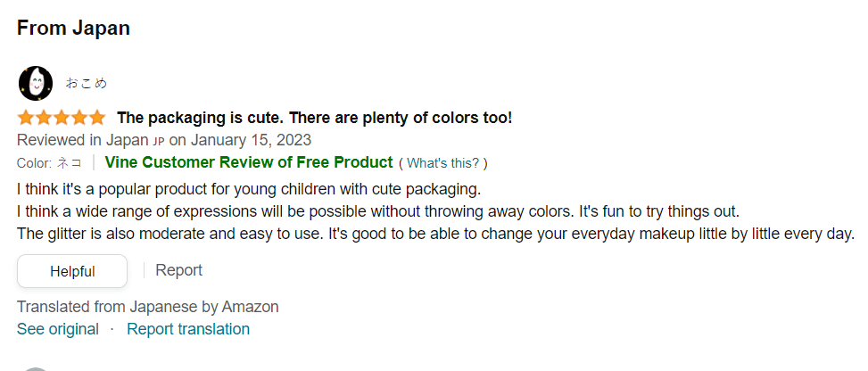This screenshot has width=868, height=371.
Task: Click the small JP country label
Action: coord(159,141)
